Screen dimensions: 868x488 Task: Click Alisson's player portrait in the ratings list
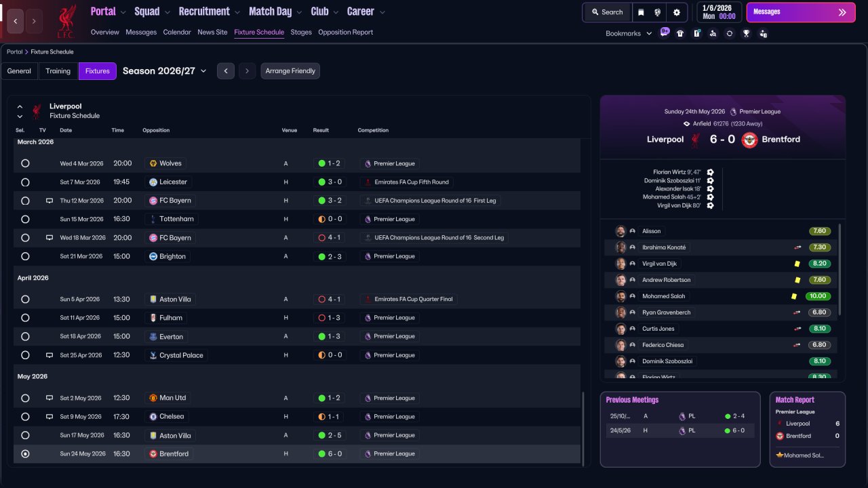620,231
